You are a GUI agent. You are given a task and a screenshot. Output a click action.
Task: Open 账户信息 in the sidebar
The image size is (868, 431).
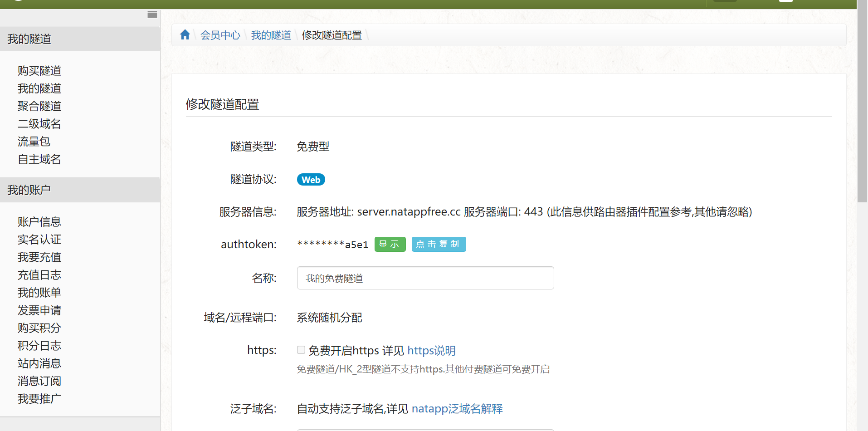[39, 222]
